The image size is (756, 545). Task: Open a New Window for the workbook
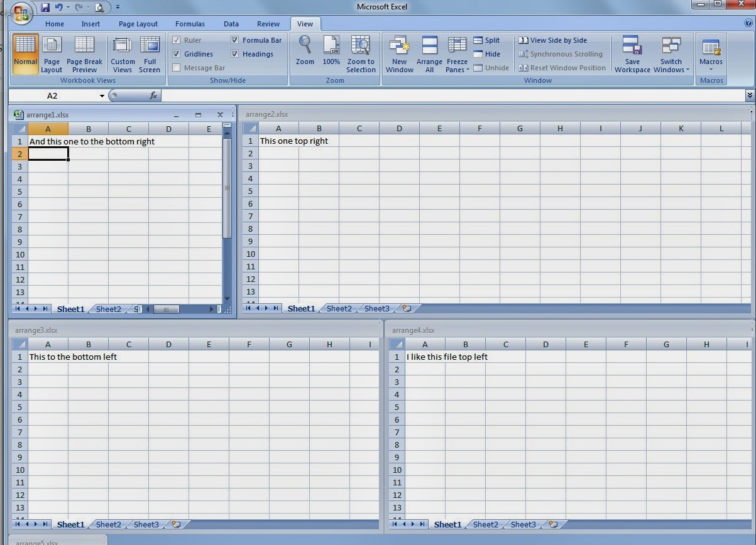399,54
